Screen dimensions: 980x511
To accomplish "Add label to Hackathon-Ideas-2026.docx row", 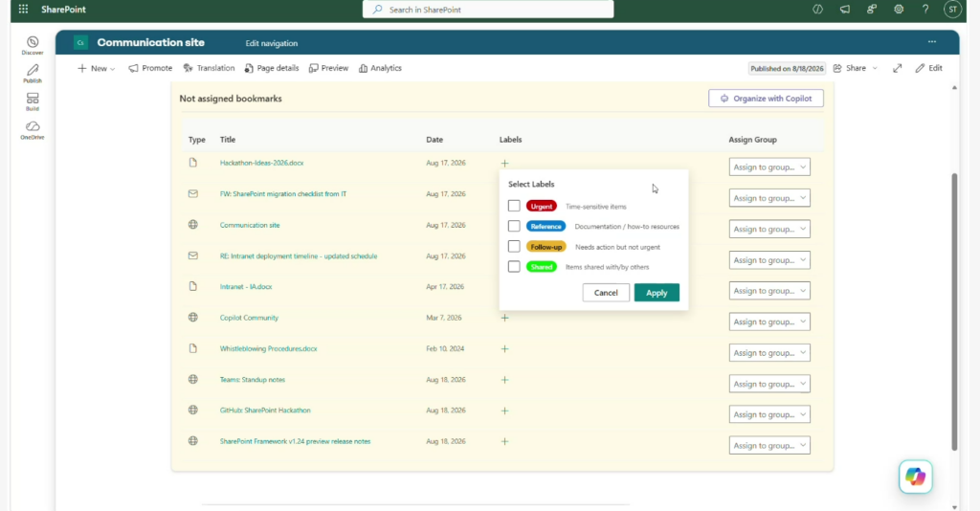I will [504, 163].
